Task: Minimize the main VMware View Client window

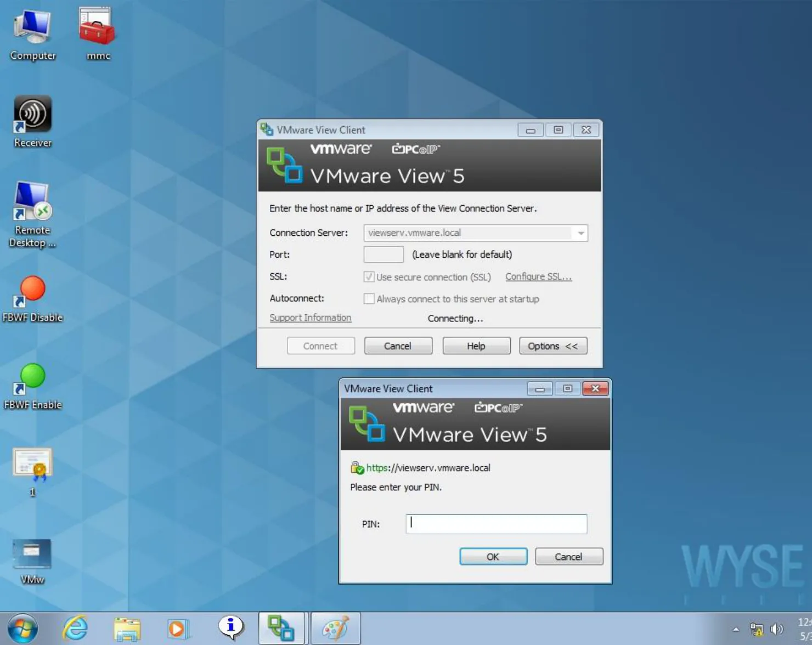Action: coord(531,130)
